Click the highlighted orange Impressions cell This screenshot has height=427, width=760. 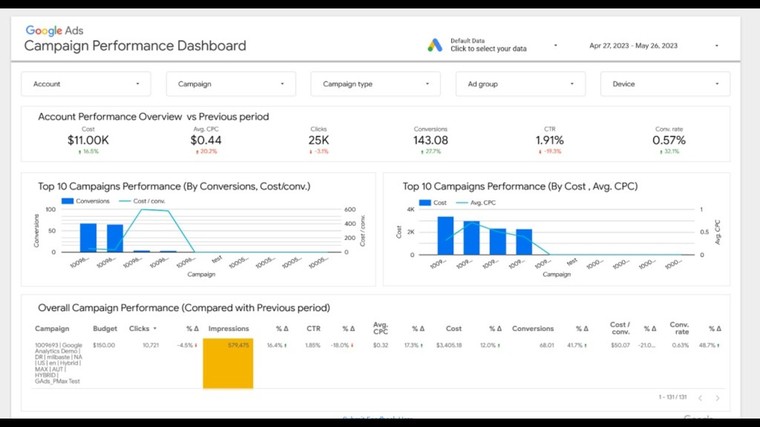(x=228, y=363)
